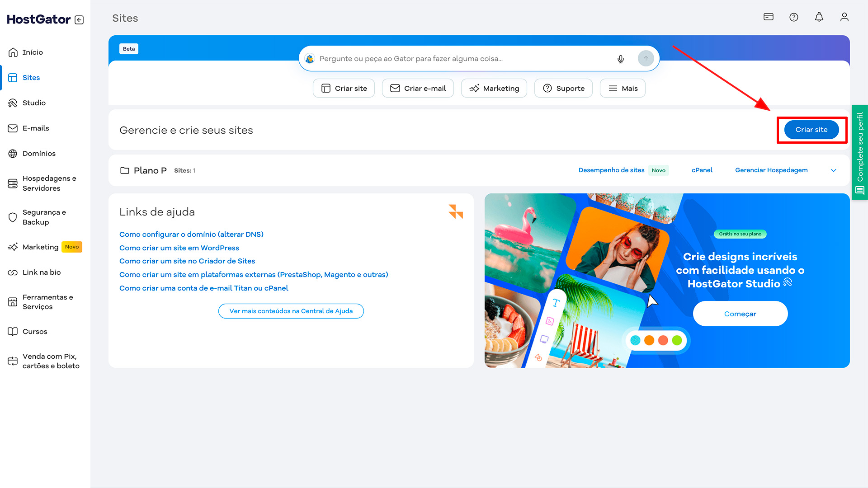Image resolution: width=868 pixels, height=488 pixels.
Task: Click the Hospedagens server icon
Action: click(13, 183)
